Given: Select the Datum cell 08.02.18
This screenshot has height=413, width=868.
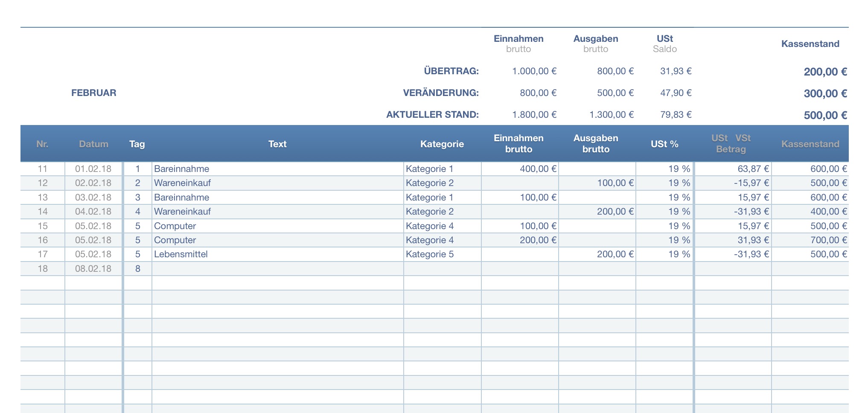Looking at the screenshot, I should tap(93, 268).
